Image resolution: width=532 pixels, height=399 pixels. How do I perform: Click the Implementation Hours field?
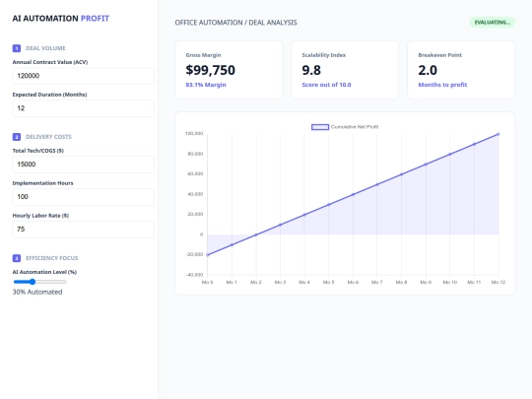pyautogui.click(x=83, y=197)
